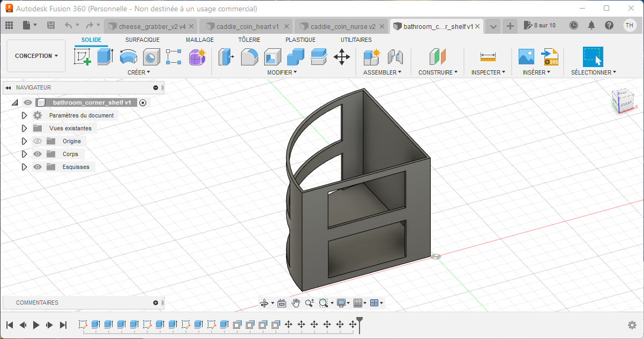Select the Offset Face tool

(319, 56)
